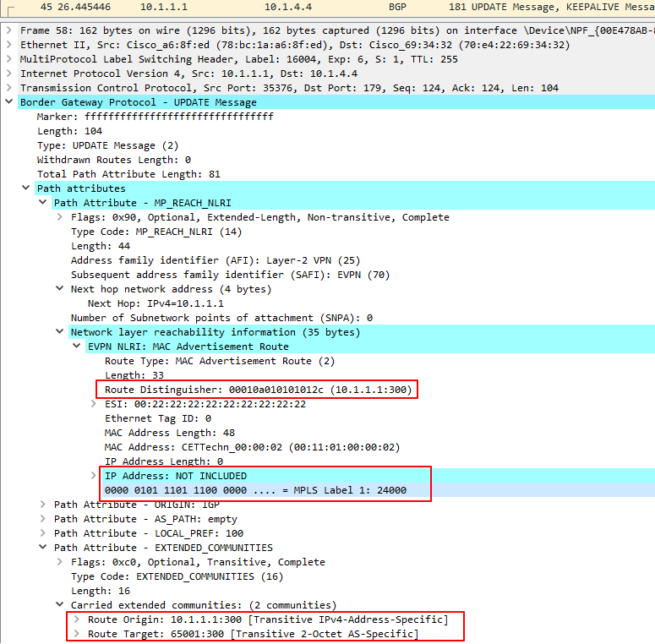The height and width of the screenshot is (644, 655).
Task: Expand Route Target 65001:300 community
Action: pyautogui.click(x=77, y=634)
